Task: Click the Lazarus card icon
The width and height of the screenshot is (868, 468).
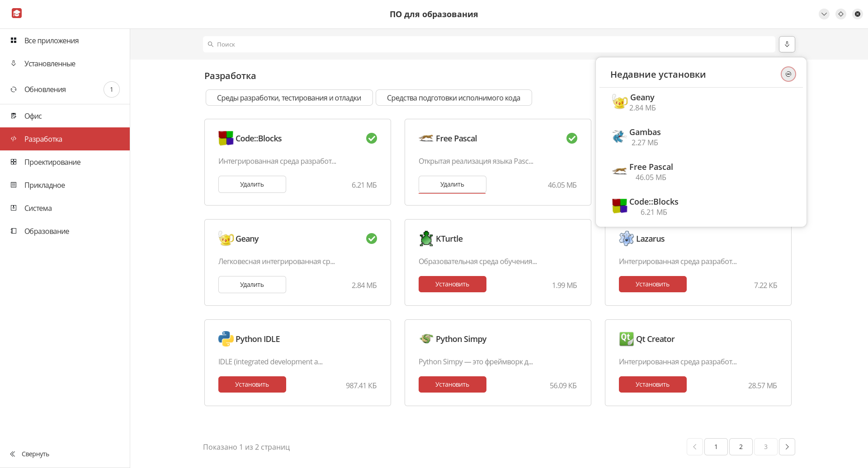Action: click(x=626, y=239)
